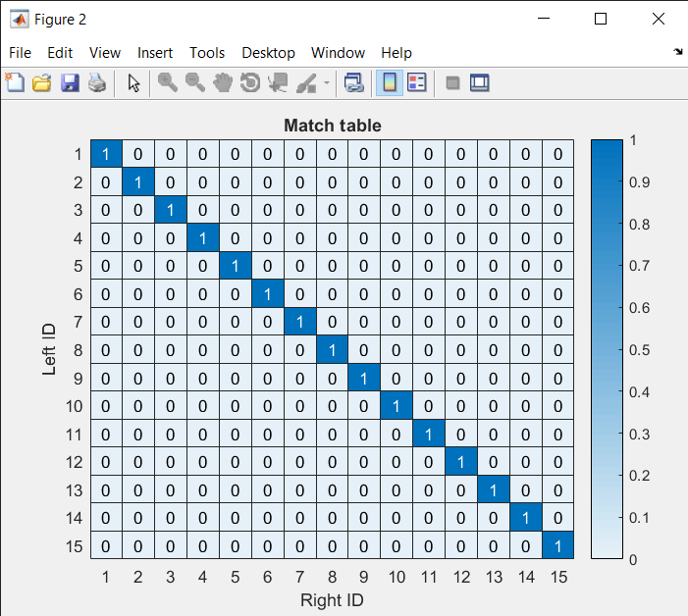This screenshot has width=688, height=616.
Task: Save the figure using the floppy icon
Action: click(x=70, y=82)
